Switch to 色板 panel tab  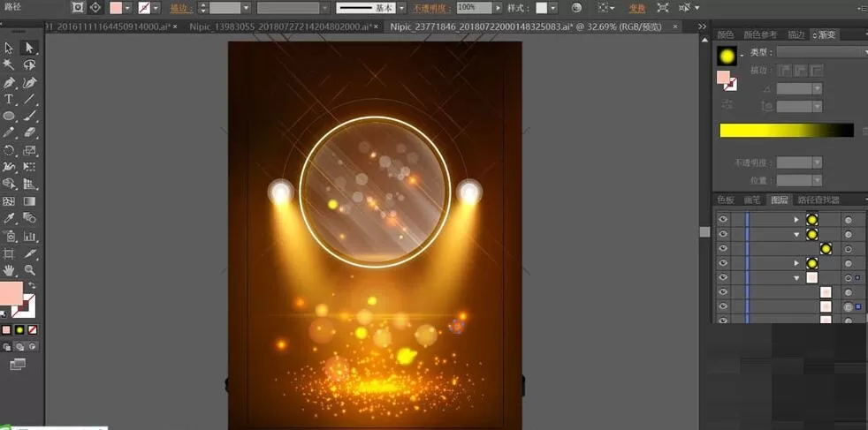725,200
